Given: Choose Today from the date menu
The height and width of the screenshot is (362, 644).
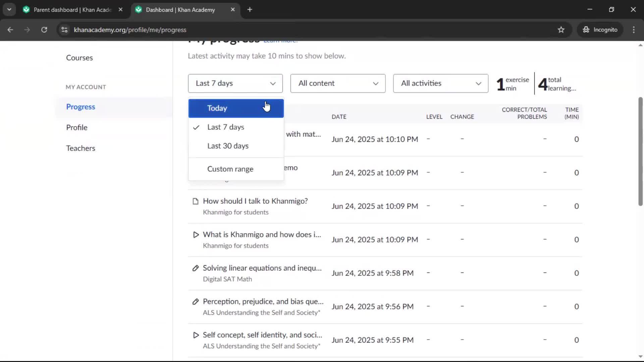Looking at the screenshot, I should [236, 108].
